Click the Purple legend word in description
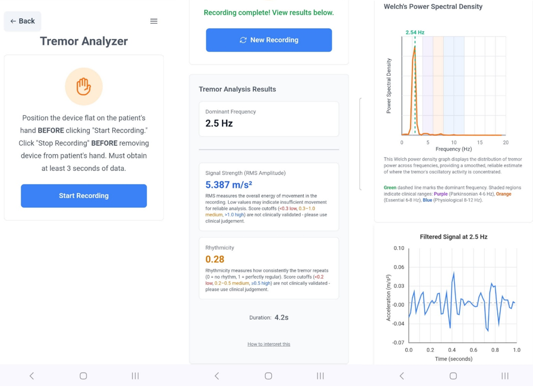Viewport: 533px width, 392px height. 440,194
